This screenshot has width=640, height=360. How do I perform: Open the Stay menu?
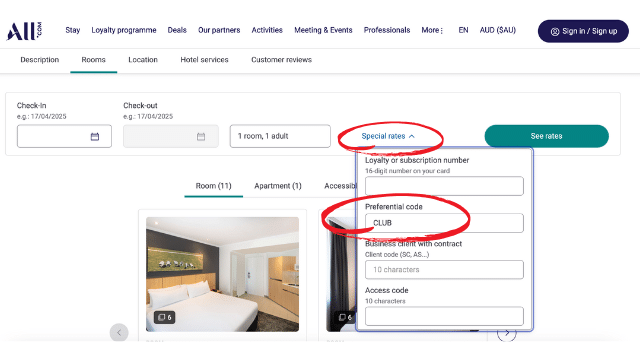(73, 30)
